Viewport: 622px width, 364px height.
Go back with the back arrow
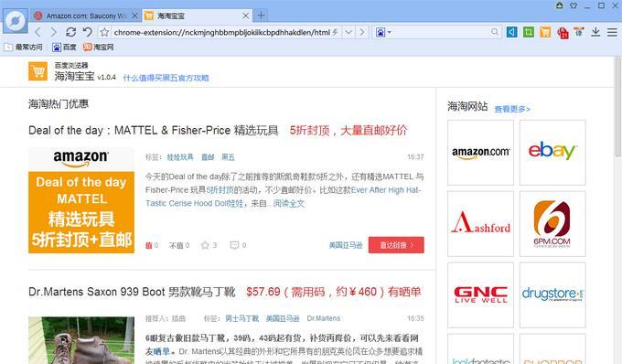point(38,32)
